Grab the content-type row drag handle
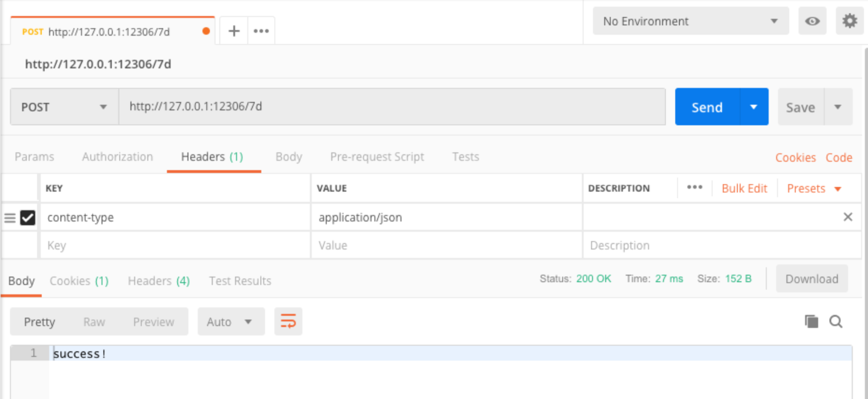 [x=10, y=218]
